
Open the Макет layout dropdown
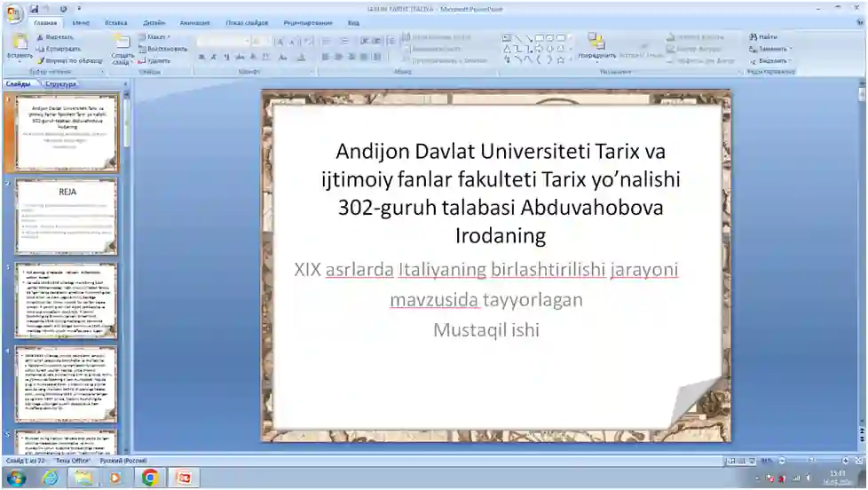(154, 37)
